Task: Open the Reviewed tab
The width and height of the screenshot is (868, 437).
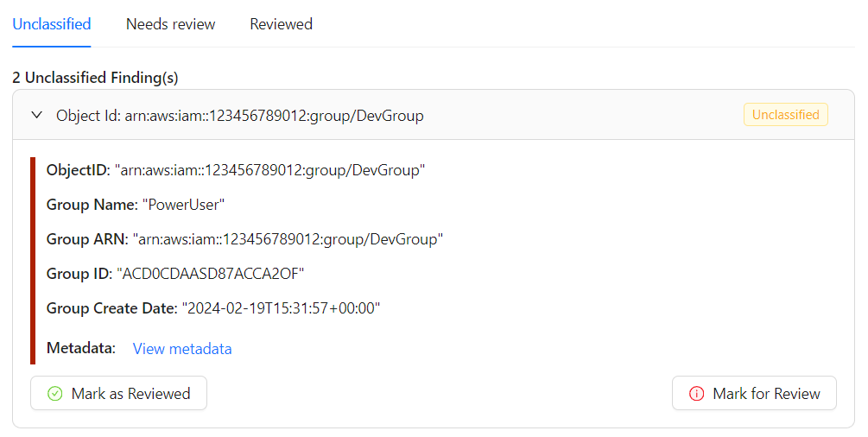Action: click(x=281, y=24)
